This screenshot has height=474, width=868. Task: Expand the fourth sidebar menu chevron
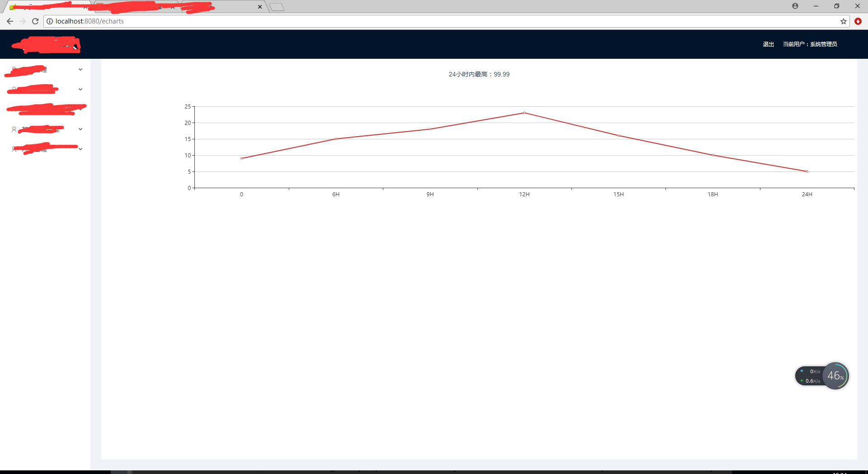[x=80, y=129]
